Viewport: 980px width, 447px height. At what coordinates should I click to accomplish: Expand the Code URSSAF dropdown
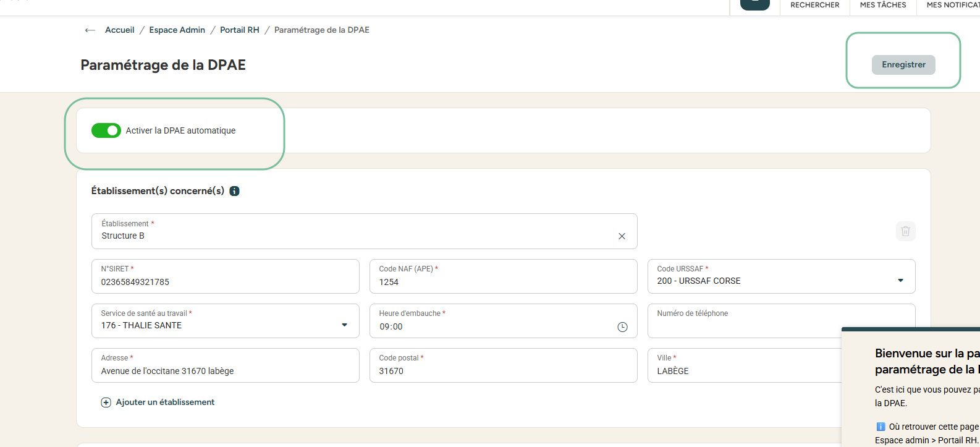(x=900, y=281)
